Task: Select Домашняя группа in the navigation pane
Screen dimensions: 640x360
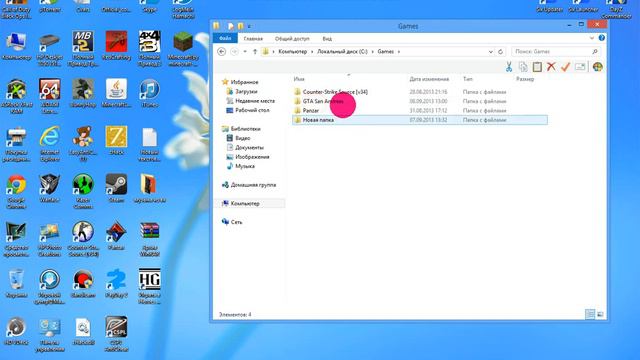Action: [x=253, y=185]
